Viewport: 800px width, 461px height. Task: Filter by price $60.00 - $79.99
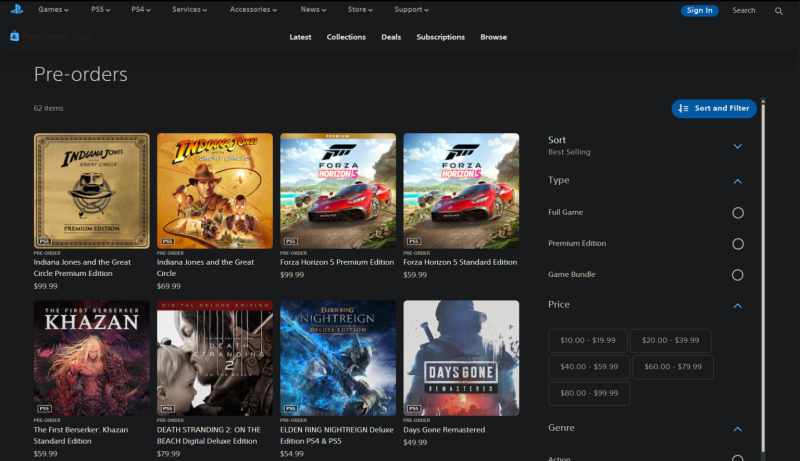[x=673, y=367]
